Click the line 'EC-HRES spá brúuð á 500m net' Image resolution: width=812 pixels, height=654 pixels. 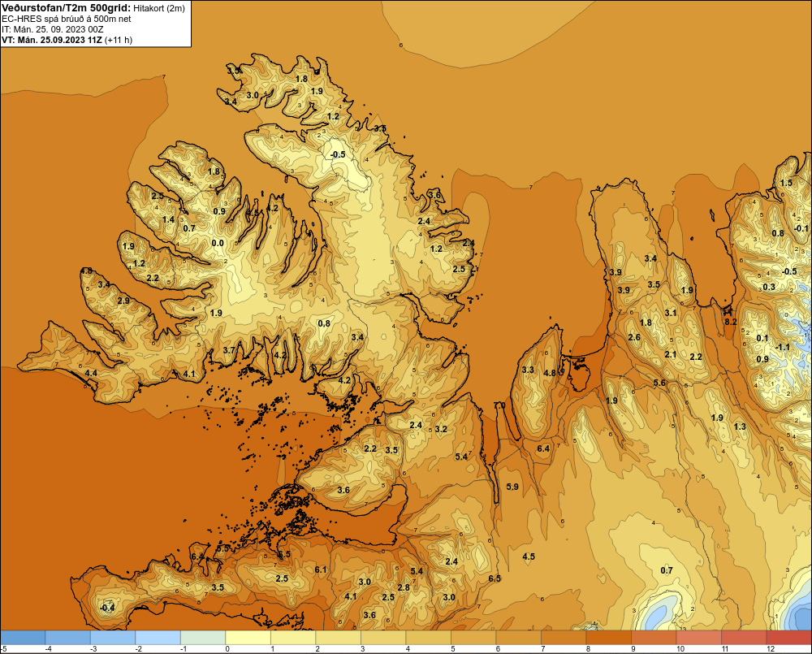(67, 19)
